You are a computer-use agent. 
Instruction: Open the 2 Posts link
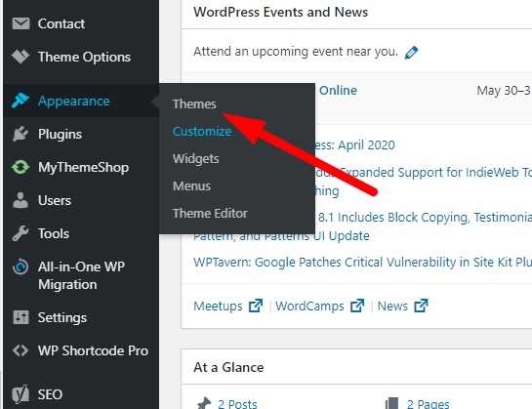click(x=237, y=404)
